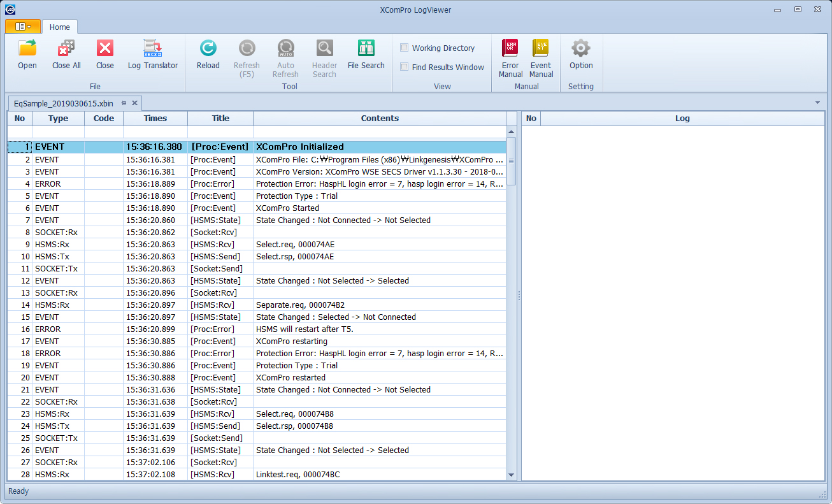
Task: Select row 1 XComPro Initialized
Action: click(257, 147)
